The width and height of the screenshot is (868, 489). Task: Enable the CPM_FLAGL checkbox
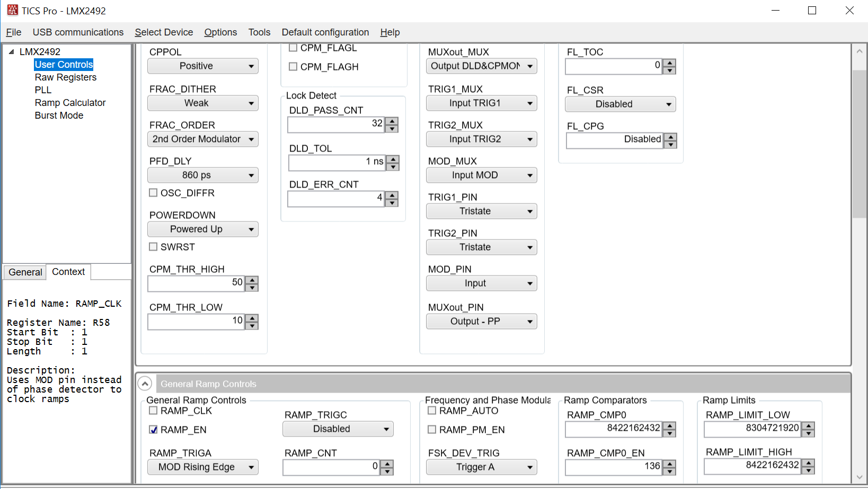(293, 48)
